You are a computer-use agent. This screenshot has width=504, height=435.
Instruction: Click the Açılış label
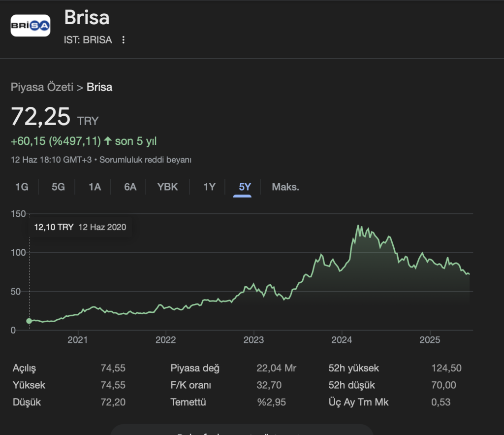click(x=25, y=368)
